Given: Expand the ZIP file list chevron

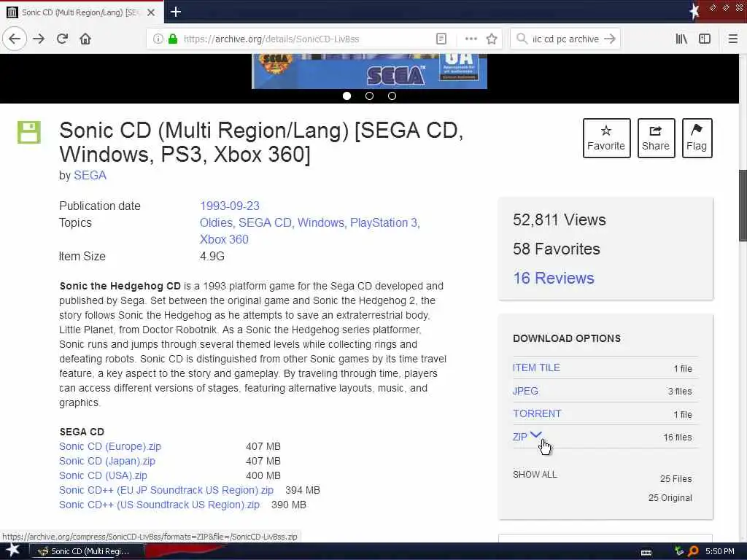Looking at the screenshot, I should pyautogui.click(x=536, y=435).
